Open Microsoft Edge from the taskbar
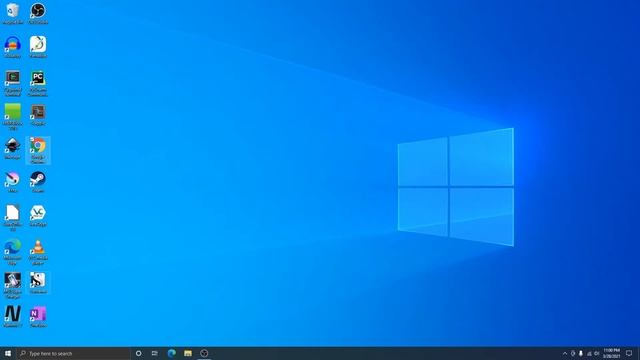The image size is (640, 360). click(x=171, y=353)
